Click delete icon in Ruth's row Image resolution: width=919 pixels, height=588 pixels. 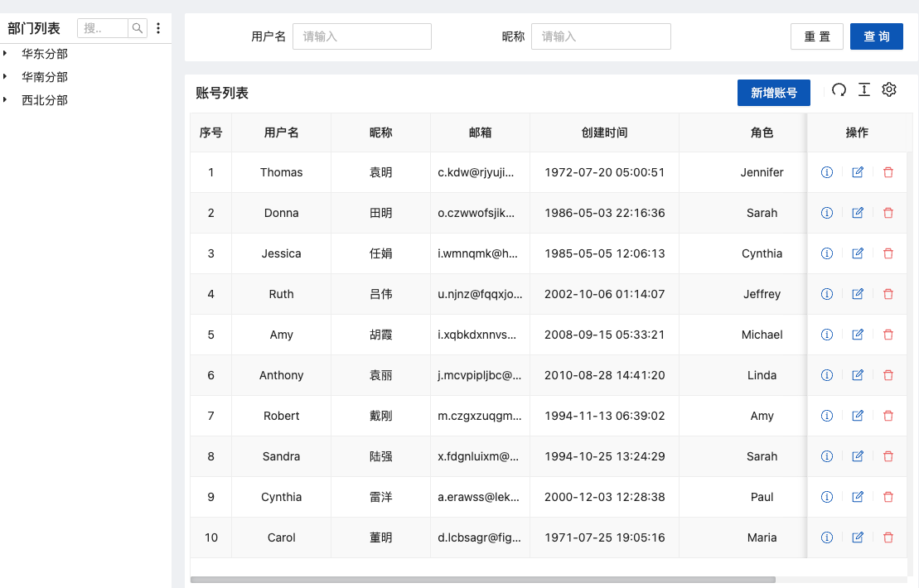[888, 294]
